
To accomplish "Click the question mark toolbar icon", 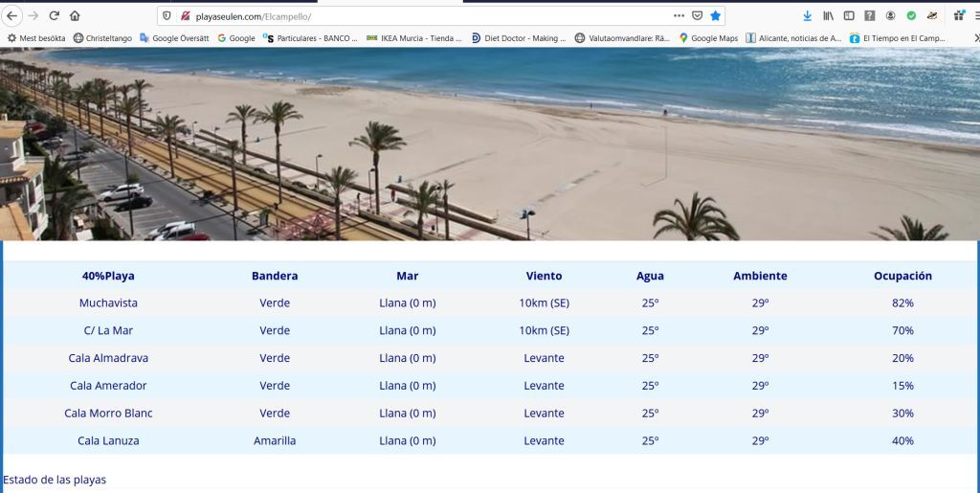I will 869,15.
